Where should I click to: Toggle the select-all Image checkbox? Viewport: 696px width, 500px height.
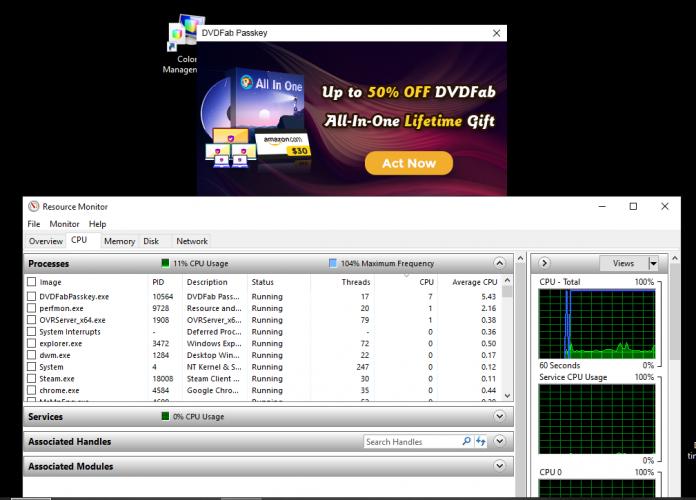32,282
